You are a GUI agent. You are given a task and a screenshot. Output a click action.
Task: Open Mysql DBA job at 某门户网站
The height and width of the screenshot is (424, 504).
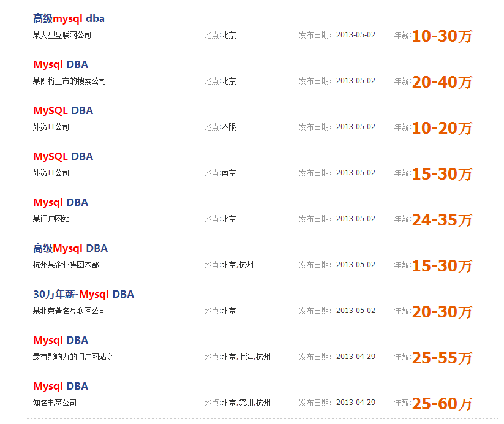[x=61, y=203]
